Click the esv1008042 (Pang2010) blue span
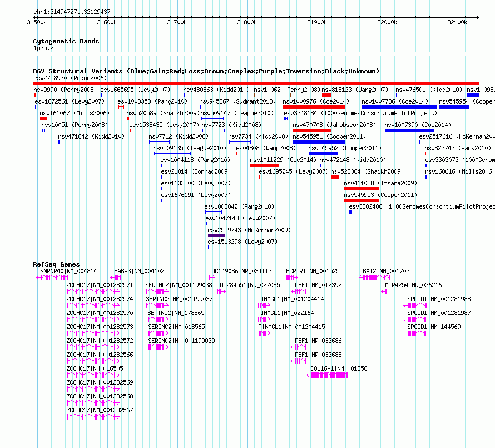The height and width of the screenshot is (448, 495). [214, 212]
